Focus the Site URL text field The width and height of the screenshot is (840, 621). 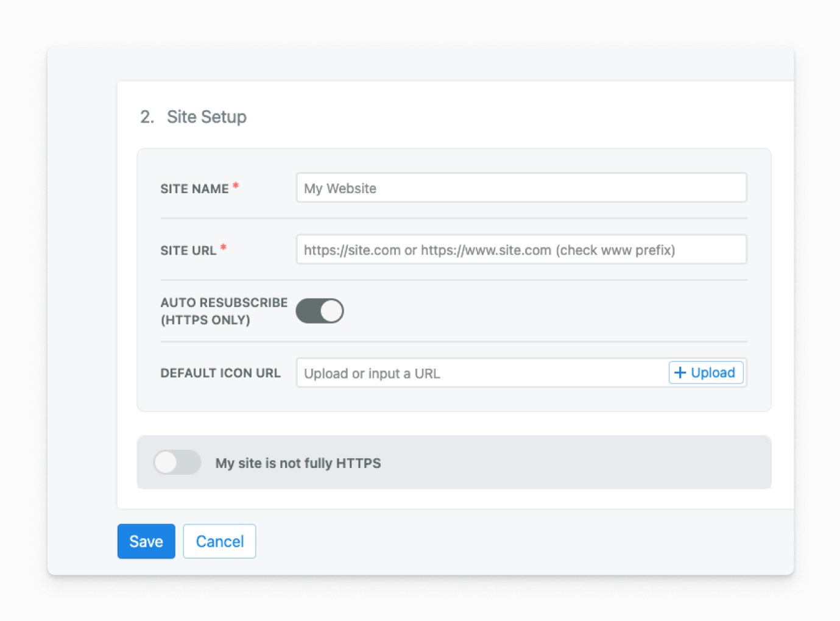pos(521,249)
